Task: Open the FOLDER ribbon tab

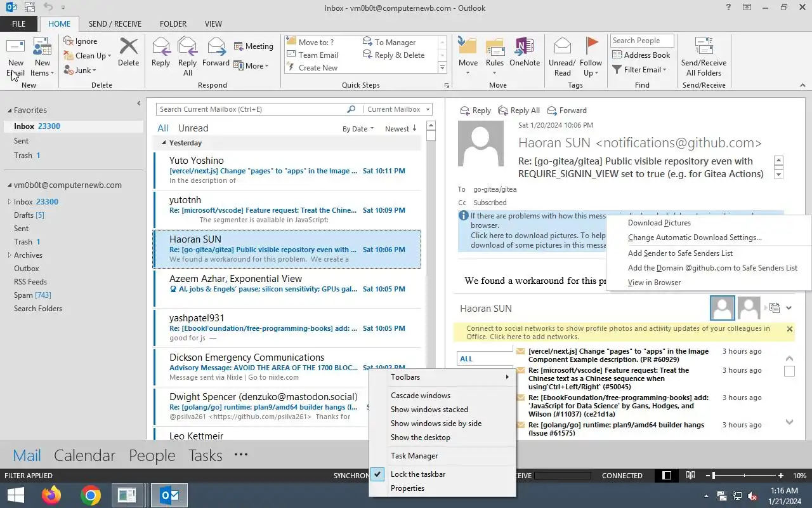Action: (x=173, y=24)
